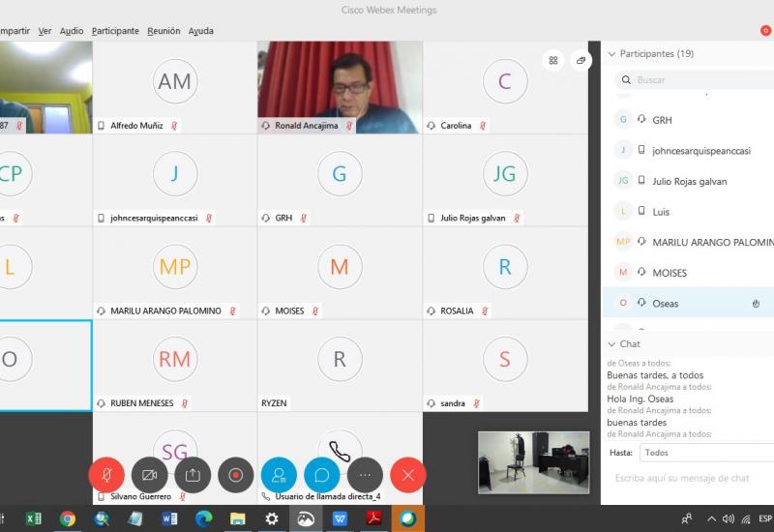This screenshot has height=532, width=774.
Task: Open the Participante menu
Action: coord(115,31)
